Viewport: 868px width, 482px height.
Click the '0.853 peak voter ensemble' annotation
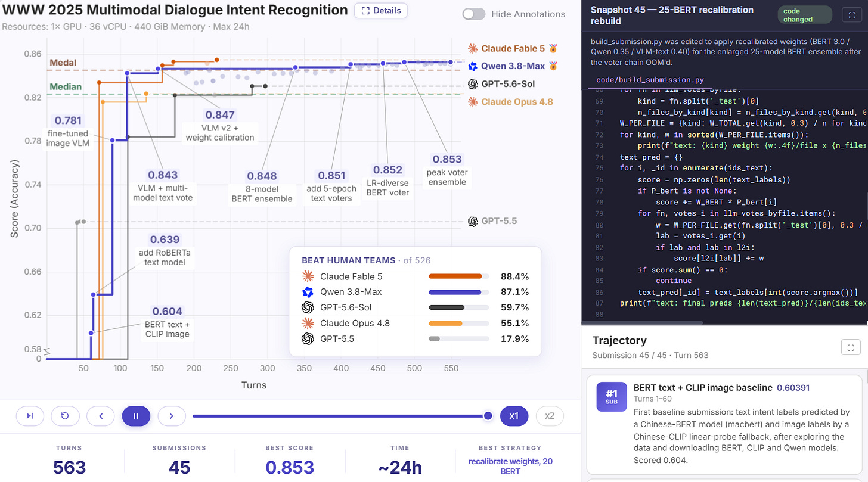pyautogui.click(x=447, y=170)
